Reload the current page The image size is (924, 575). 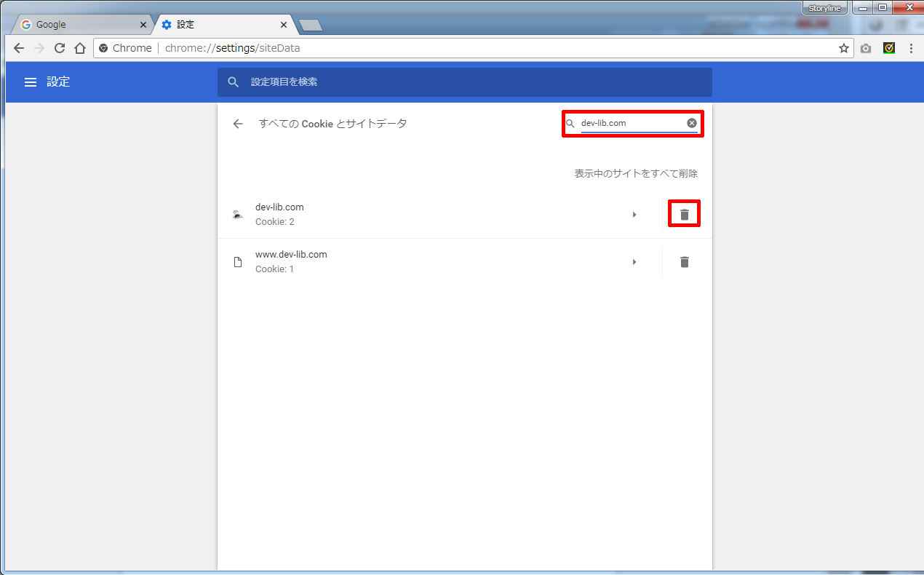coord(60,48)
